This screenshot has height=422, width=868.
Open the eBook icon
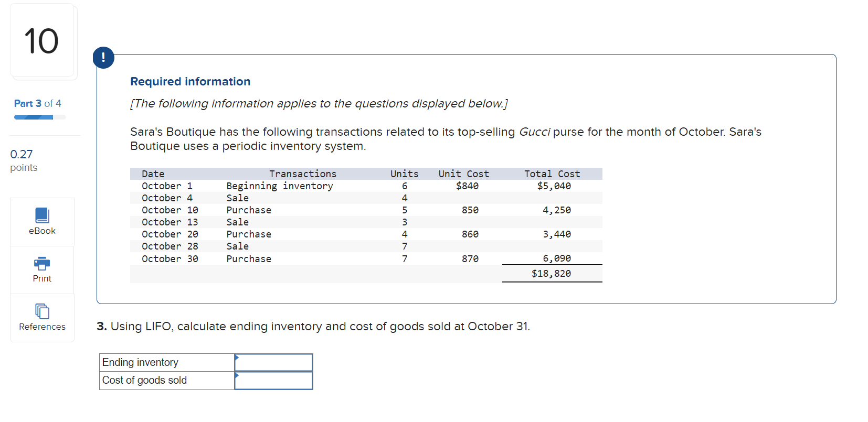[x=42, y=215]
